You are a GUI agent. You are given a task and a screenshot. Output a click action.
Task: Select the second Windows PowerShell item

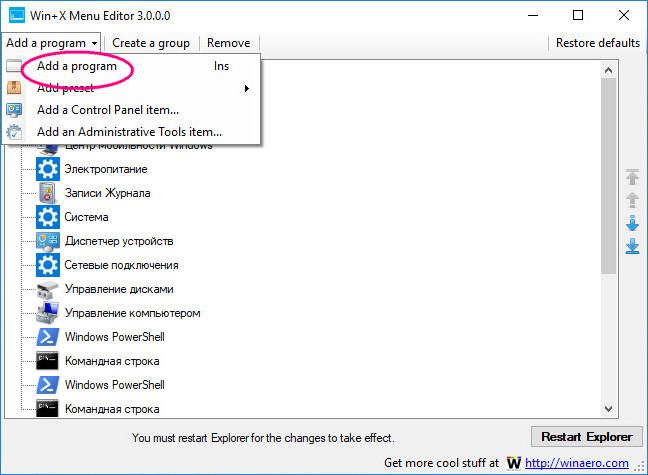[115, 385]
